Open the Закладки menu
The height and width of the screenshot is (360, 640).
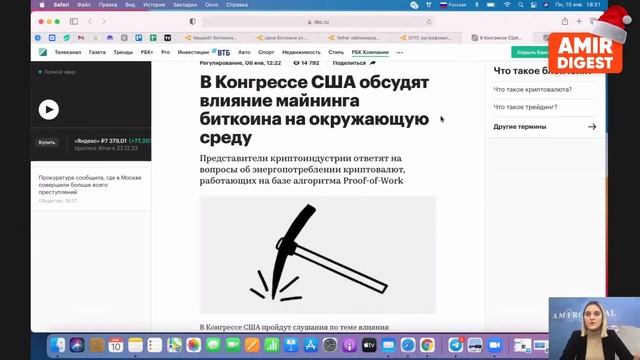click(185, 5)
